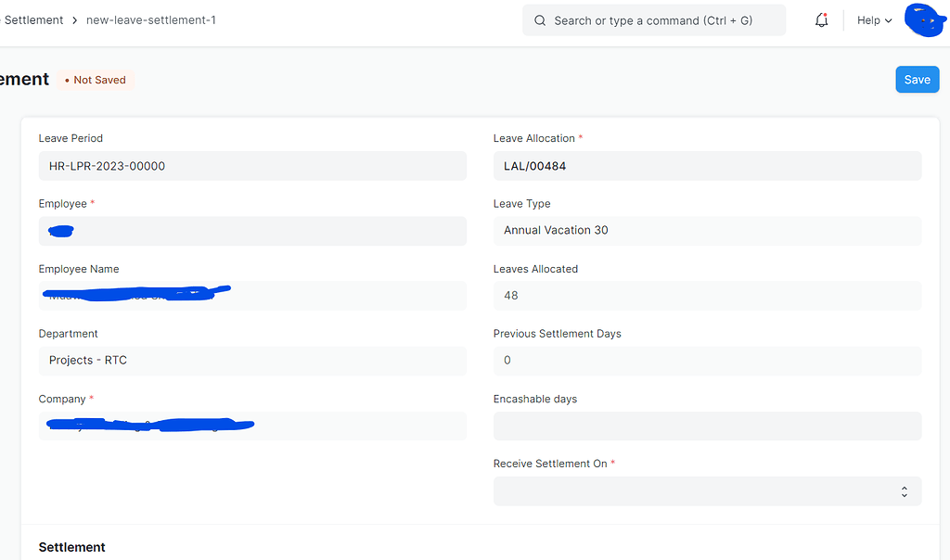Screen dimensions: 950x560
Task: Click the Employee Name field
Action: click(252, 296)
